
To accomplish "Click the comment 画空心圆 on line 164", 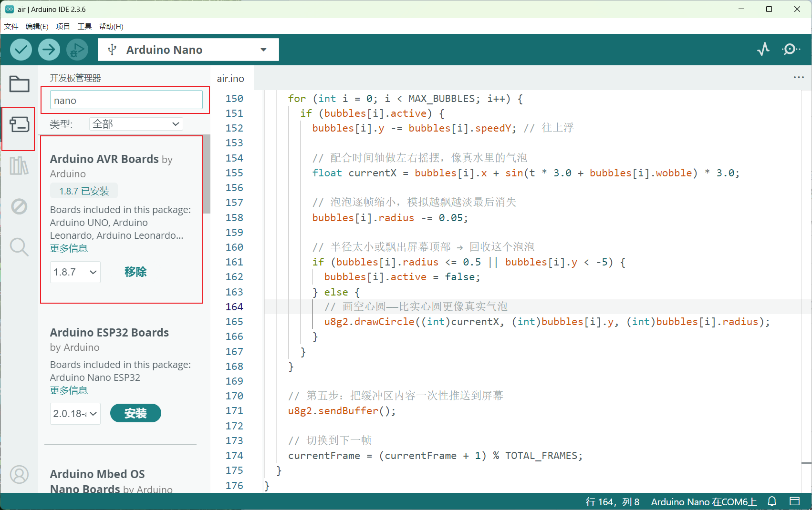I will tap(416, 306).
